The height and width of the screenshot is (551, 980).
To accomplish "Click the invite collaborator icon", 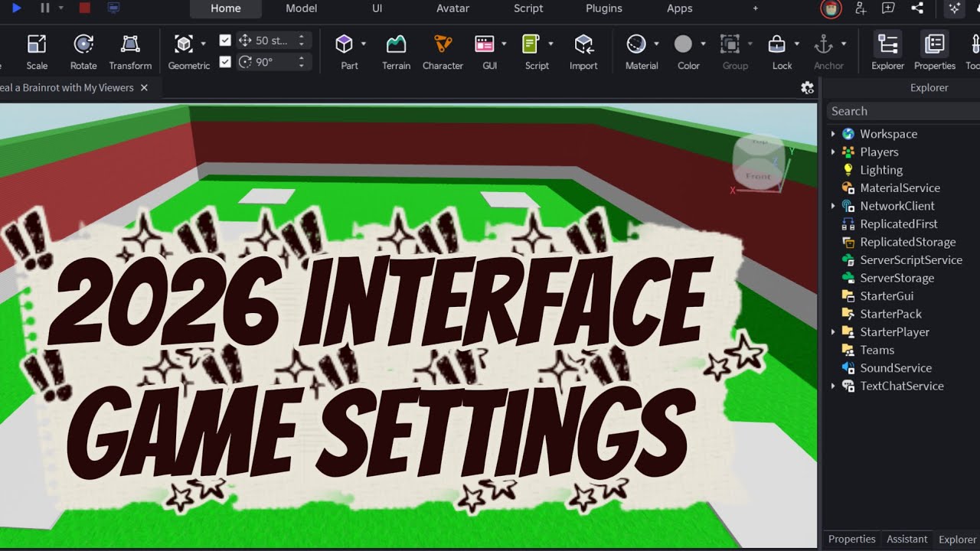I will [861, 8].
